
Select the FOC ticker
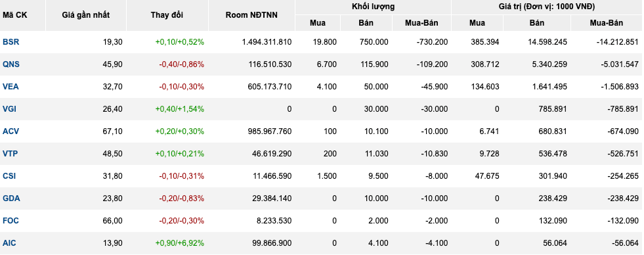tap(11, 220)
